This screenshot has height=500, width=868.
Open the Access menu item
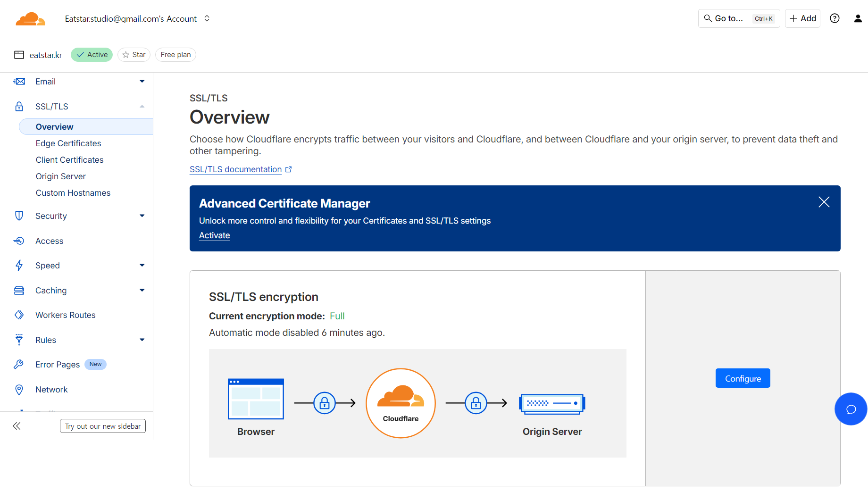(49, 241)
